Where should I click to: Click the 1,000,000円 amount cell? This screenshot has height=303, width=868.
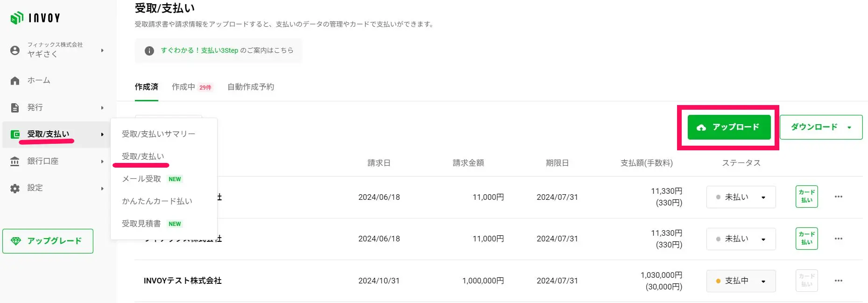(483, 281)
